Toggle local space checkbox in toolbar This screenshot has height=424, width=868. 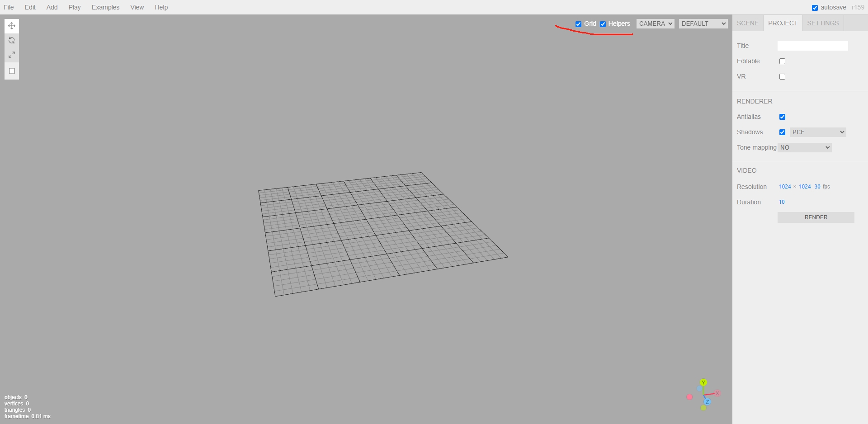tap(12, 71)
